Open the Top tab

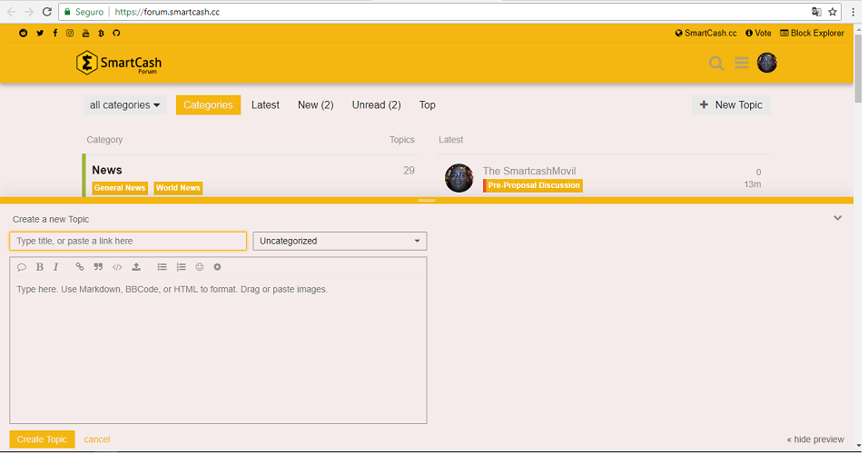coord(428,105)
